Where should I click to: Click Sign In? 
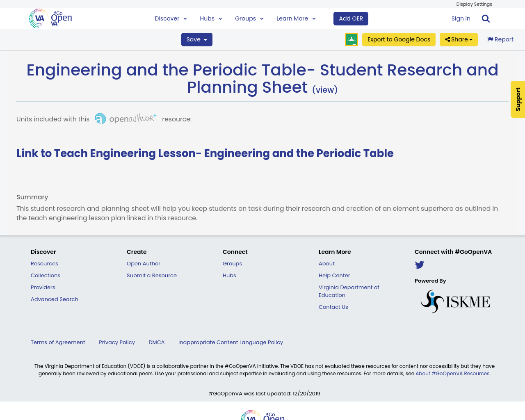pyautogui.click(x=461, y=18)
